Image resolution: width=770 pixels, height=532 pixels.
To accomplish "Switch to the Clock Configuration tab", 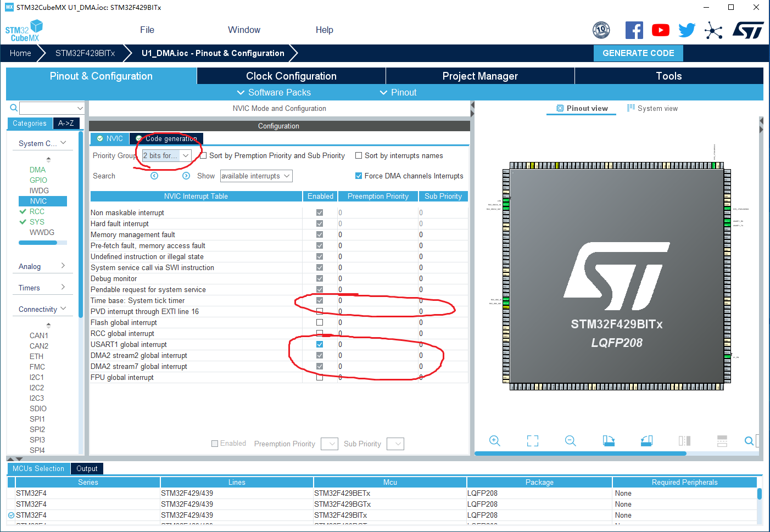I will click(x=291, y=76).
